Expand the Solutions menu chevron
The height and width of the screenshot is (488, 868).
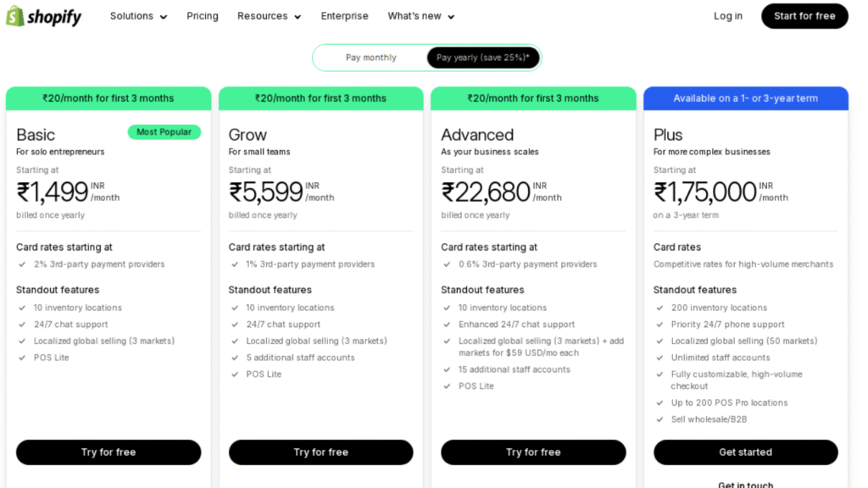pyautogui.click(x=164, y=17)
